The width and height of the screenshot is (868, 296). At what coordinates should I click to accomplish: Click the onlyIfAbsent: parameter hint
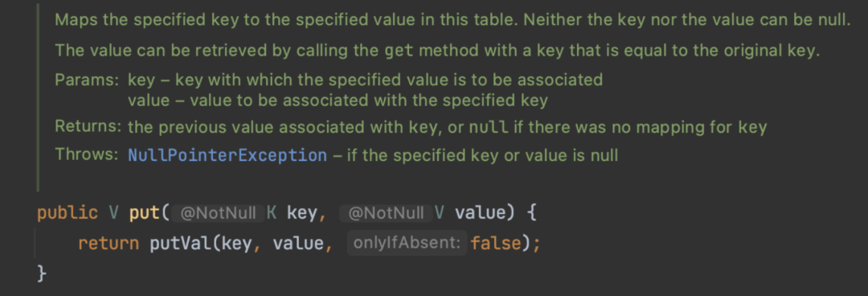click(x=407, y=244)
